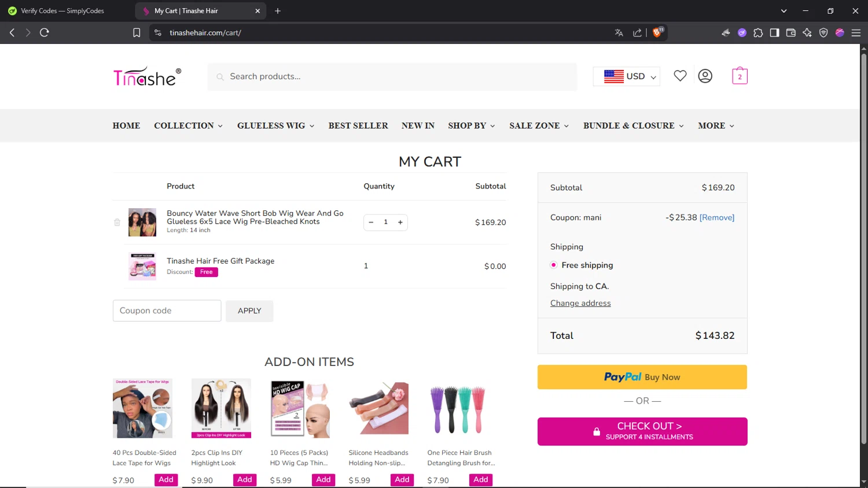868x488 pixels.
Task: Click the browser forward arrow
Action: pos(28,32)
